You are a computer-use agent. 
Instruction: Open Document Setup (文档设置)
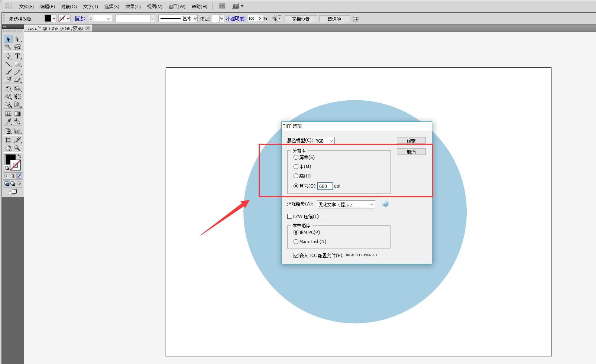point(301,19)
